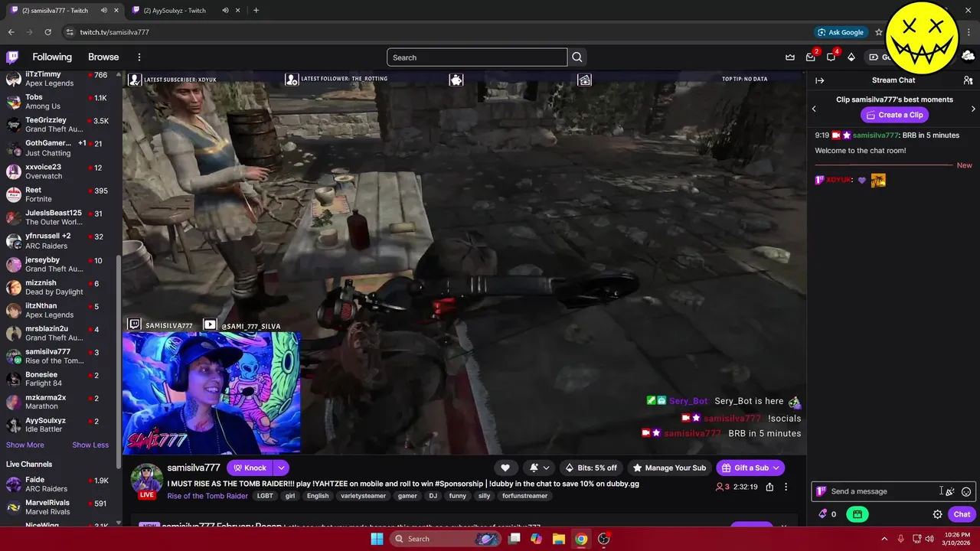Screen dimensions: 980x551
Task: Click the bookmark star in the address bar
Action: pyautogui.click(x=879, y=32)
